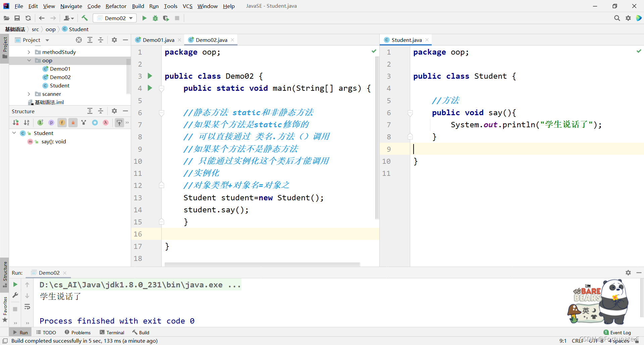Click the oop breadcrumb
644x345 pixels.
[x=50, y=29]
